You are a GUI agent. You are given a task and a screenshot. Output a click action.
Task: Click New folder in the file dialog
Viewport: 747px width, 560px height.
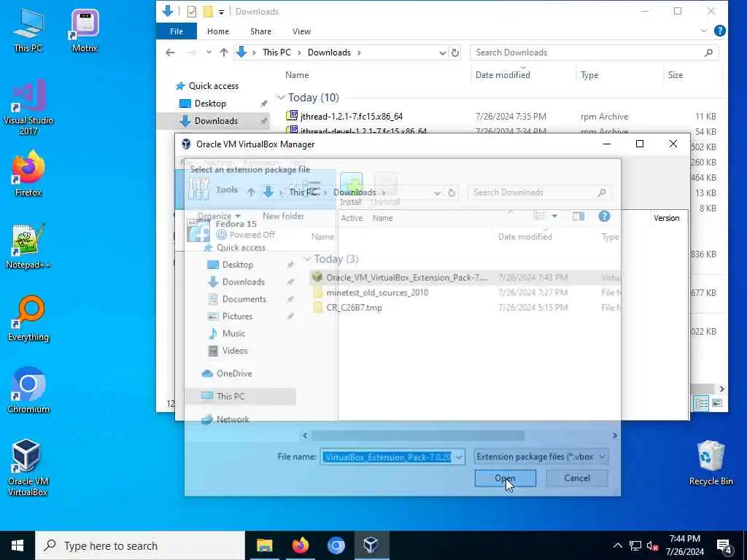[x=284, y=216]
